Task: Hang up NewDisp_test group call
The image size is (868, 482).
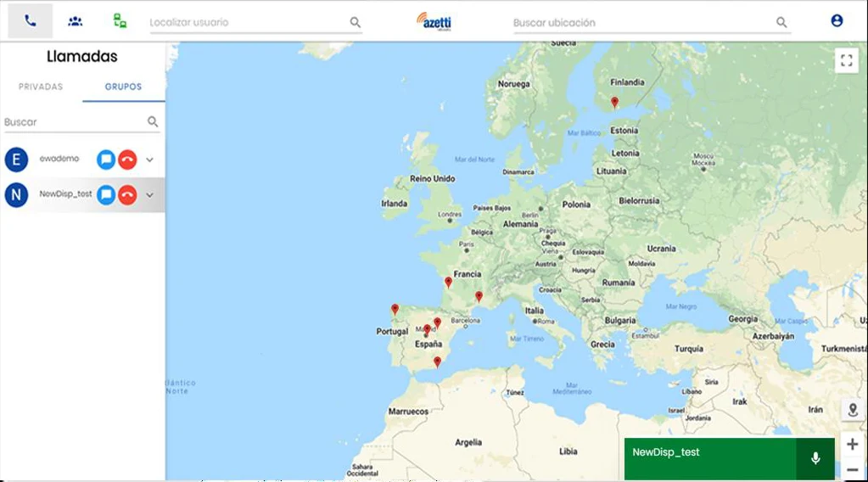Action: click(127, 195)
